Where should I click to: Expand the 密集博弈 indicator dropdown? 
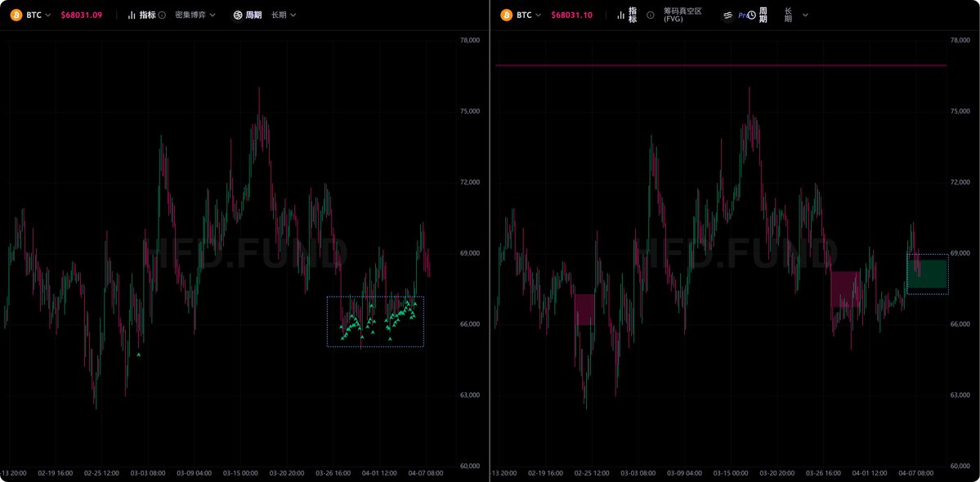(195, 15)
